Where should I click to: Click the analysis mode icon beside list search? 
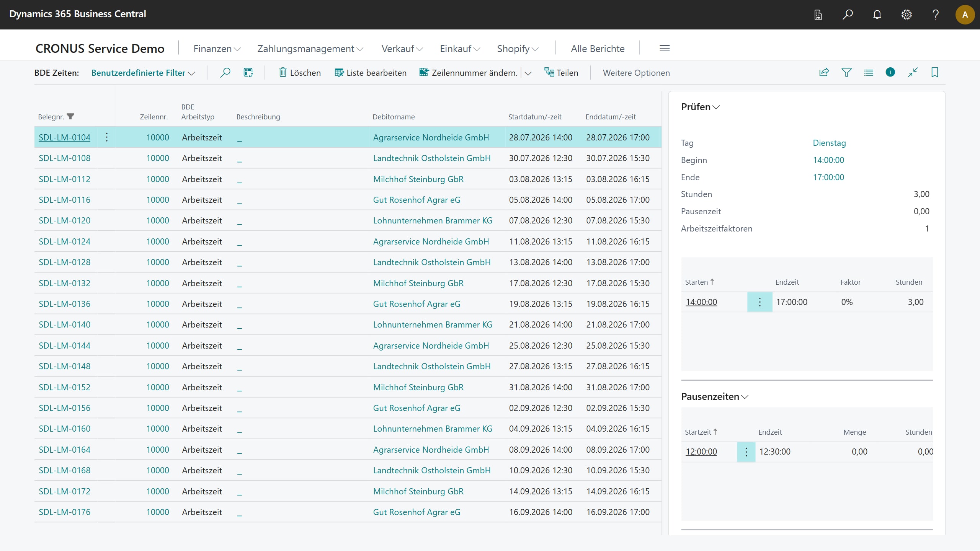click(248, 72)
